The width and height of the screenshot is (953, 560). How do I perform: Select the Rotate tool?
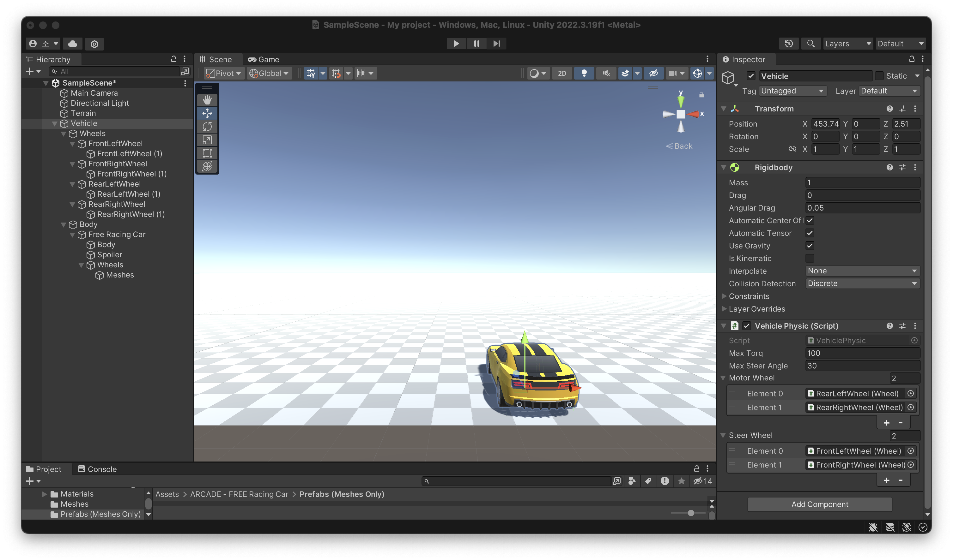[207, 126]
